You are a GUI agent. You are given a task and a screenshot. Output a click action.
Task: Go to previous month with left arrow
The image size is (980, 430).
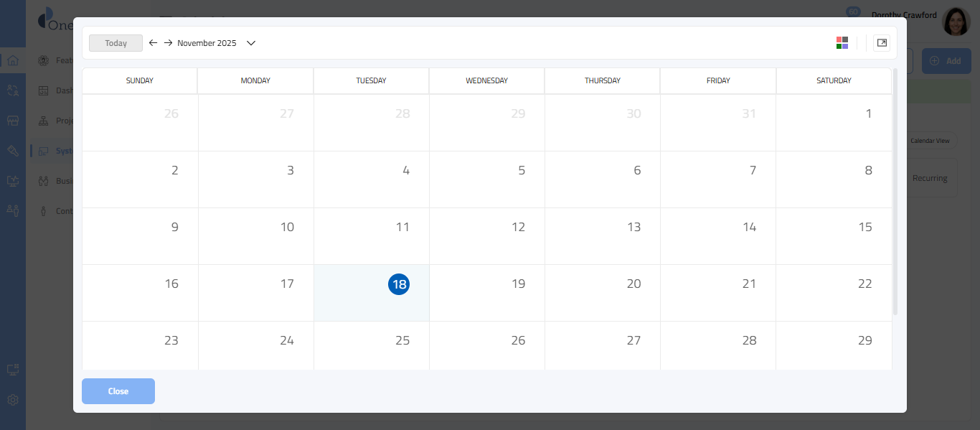153,43
